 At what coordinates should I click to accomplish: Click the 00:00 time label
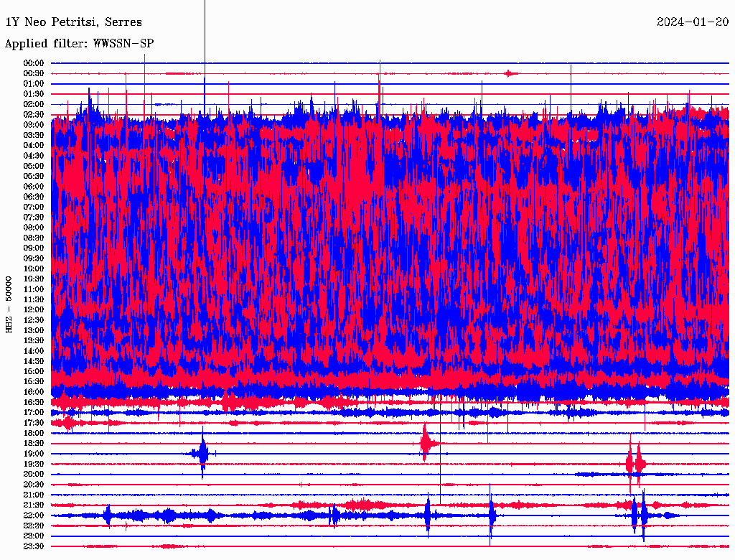[x=34, y=63]
